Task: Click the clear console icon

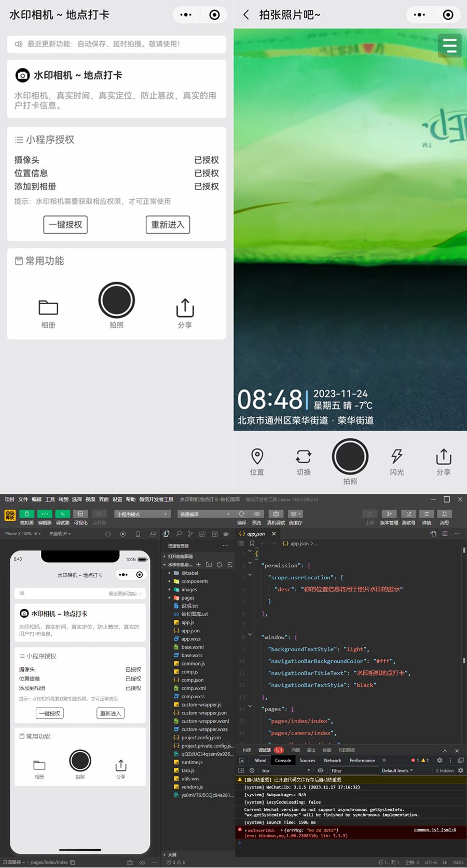Action: coord(252,770)
